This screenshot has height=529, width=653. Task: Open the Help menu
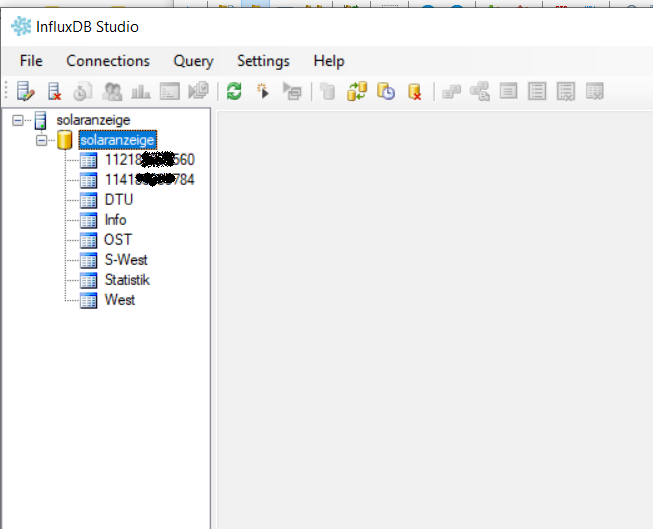point(328,61)
